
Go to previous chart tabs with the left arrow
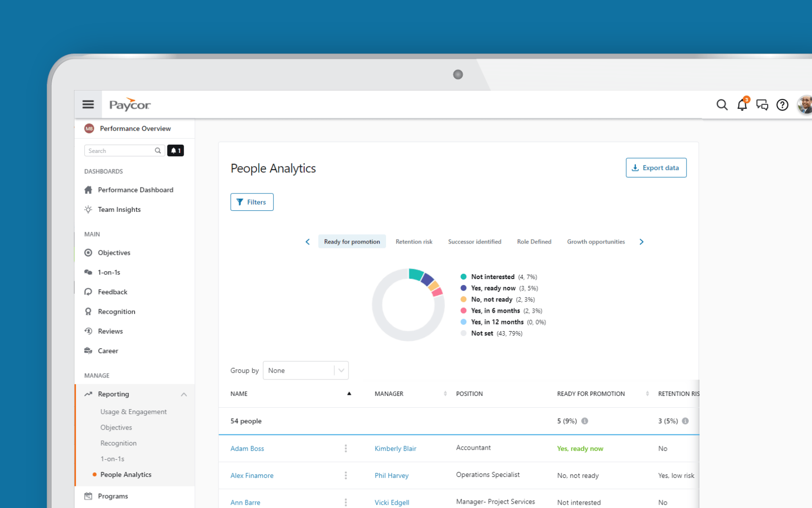[x=308, y=242]
